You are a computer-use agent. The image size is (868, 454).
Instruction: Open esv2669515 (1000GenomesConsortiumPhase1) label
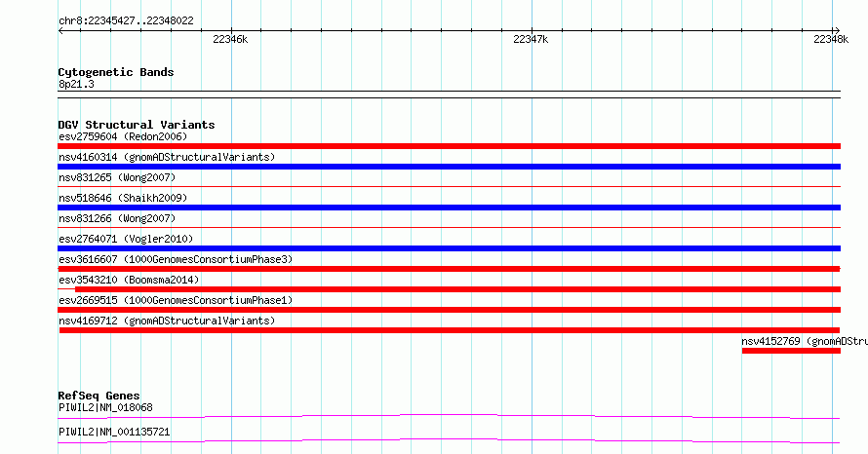(x=176, y=300)
